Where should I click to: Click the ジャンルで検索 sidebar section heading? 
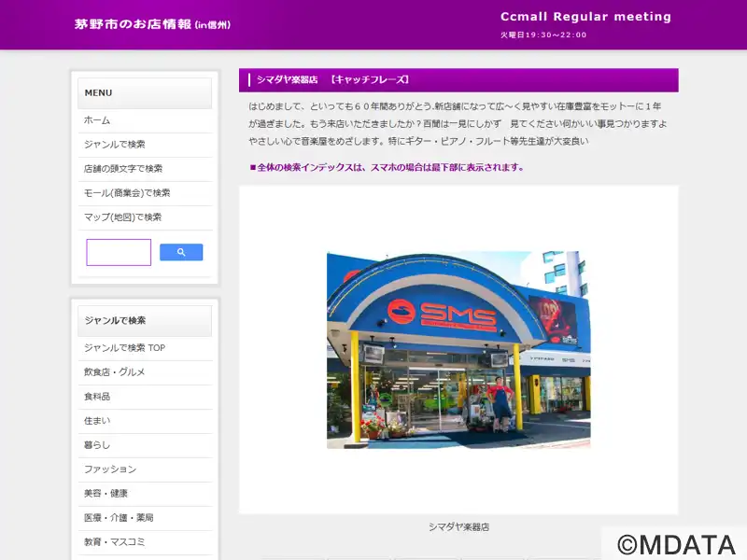145,321
